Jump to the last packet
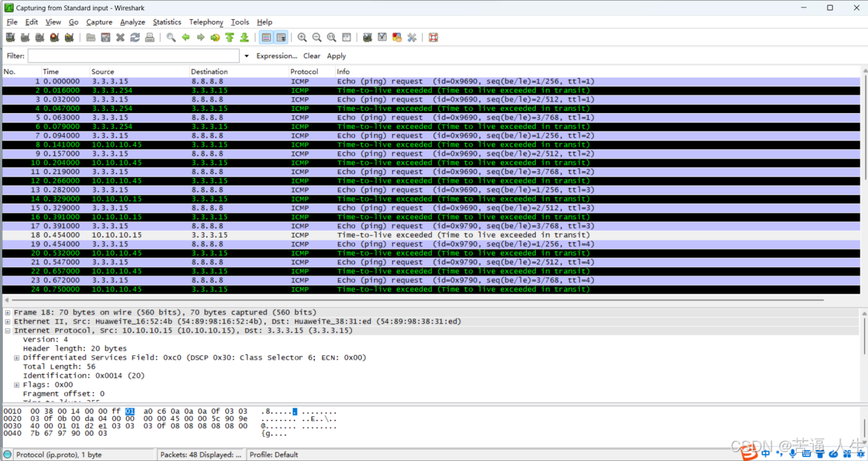 [245, 38]
